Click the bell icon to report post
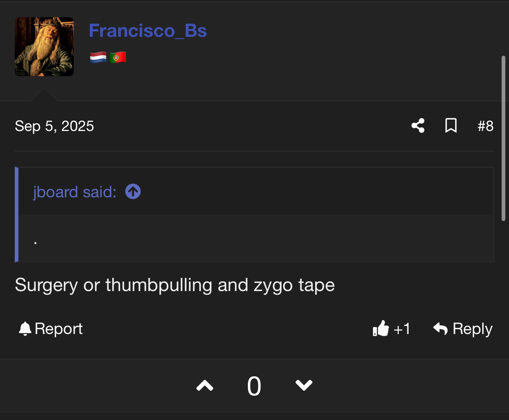This screenshot has width=509, height=420. click(x=25, y=329)
